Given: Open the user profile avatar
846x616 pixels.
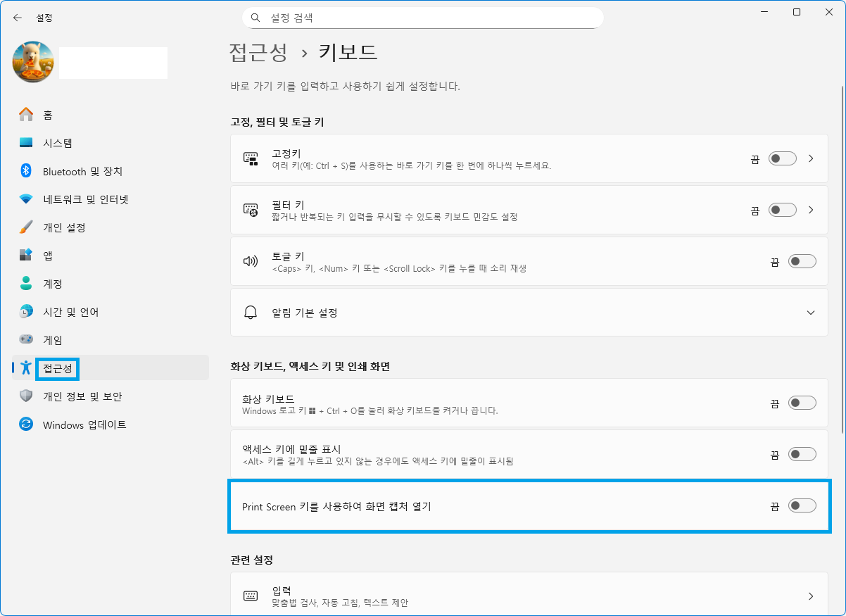Looking at the screenshot, I should click(33, 62).
